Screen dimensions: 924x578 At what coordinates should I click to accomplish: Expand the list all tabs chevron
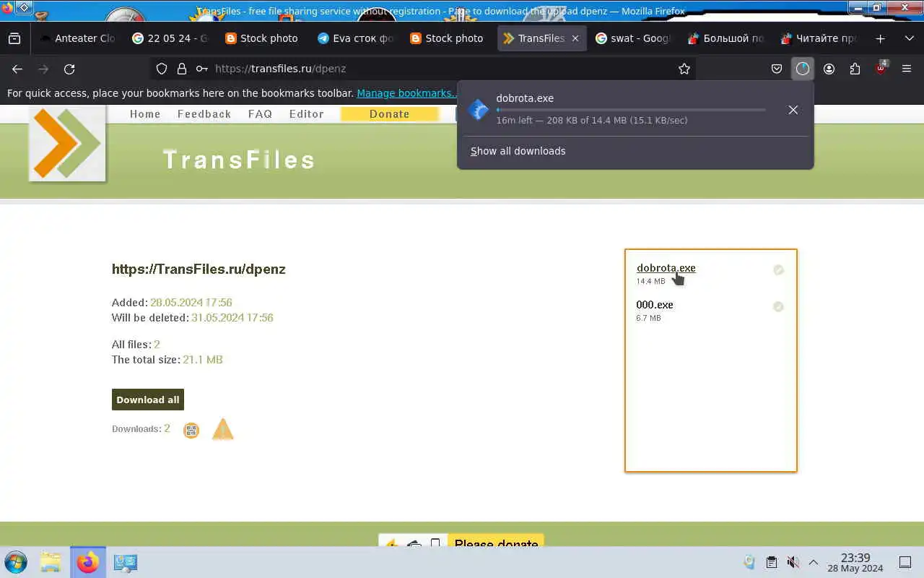[x=909, y=38]
